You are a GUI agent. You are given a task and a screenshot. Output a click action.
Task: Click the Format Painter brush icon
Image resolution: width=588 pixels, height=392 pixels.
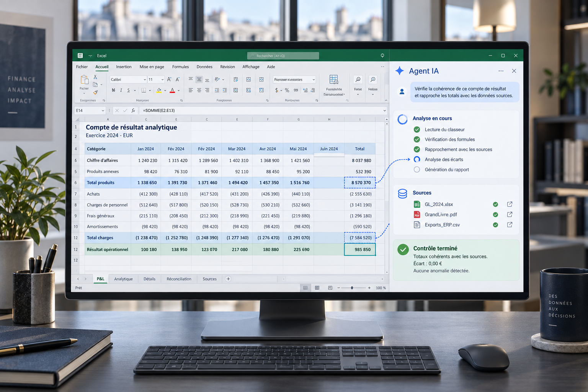pos(95,92)
